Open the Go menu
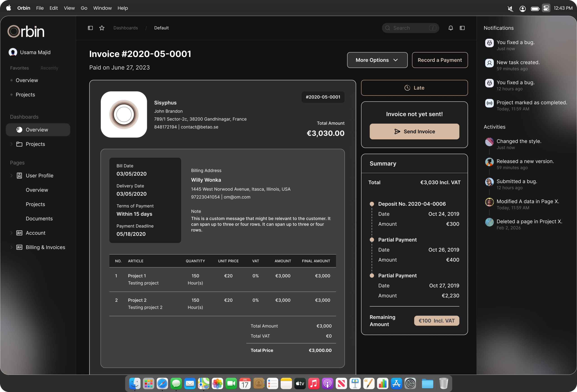The height and width of the screenshot is (392, 577). pos(84,8)
